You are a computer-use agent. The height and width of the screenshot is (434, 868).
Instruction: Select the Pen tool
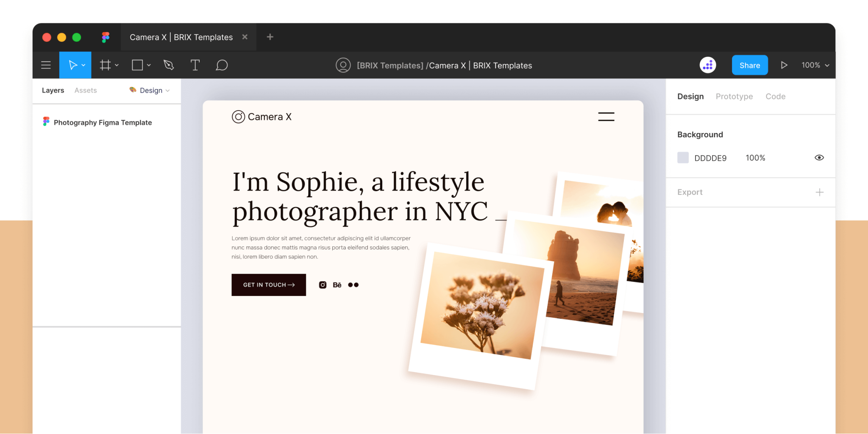coord(168,65)
